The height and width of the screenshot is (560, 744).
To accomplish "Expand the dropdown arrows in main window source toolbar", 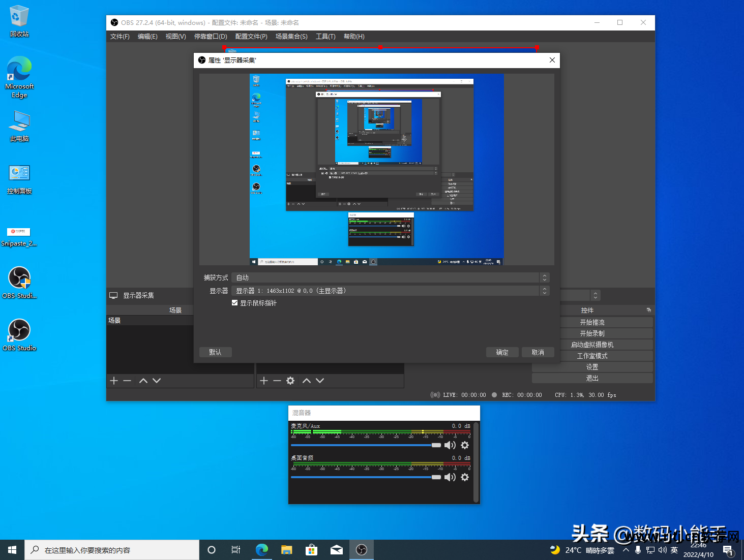I will click(596, 295).
